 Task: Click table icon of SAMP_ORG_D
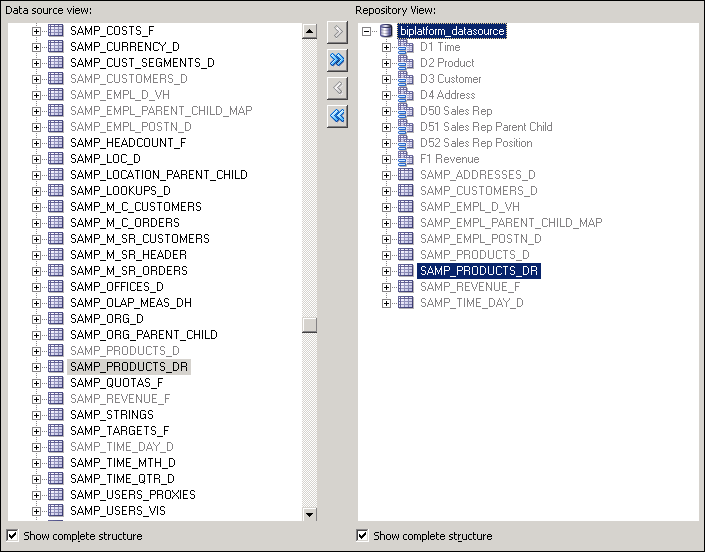pos(56,319)
